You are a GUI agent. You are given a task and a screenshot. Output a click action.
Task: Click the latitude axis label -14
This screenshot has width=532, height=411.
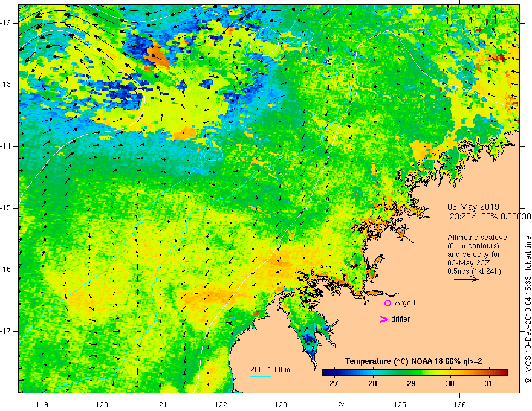click(x=7, y=146)
